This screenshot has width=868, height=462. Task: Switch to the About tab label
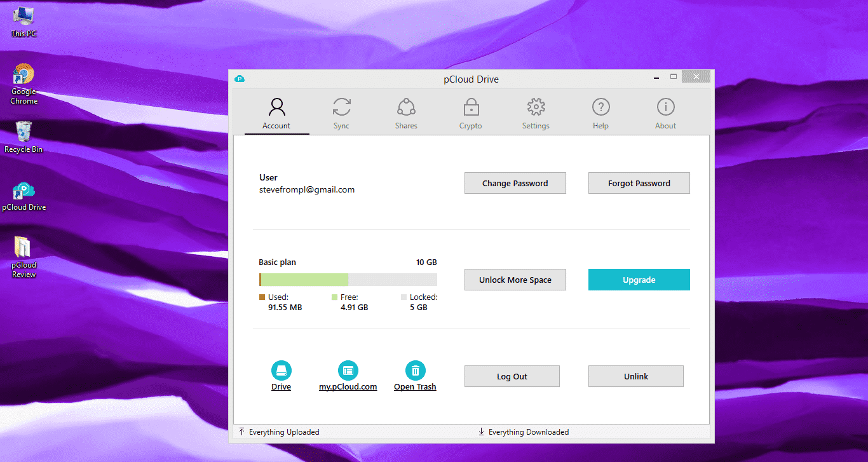tap(665, 126)
